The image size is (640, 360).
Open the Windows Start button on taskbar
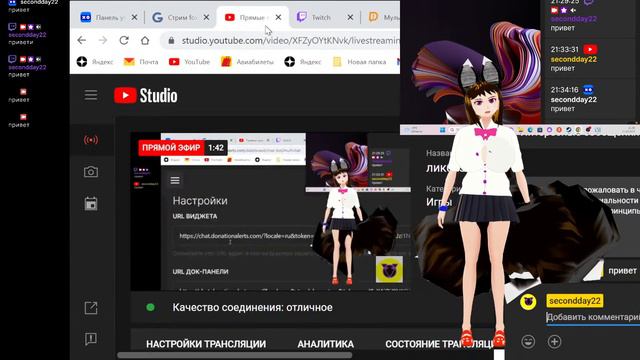[442, 130]
